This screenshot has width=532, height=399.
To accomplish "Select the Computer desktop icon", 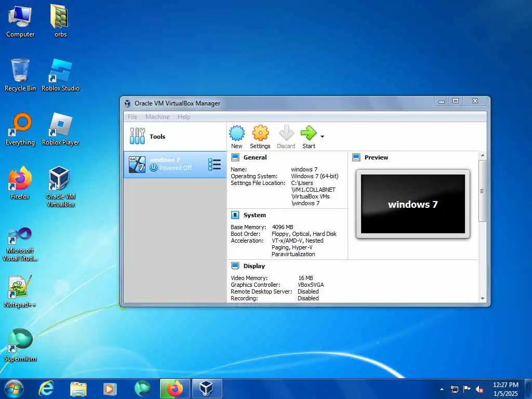I will tap(20, 21).
